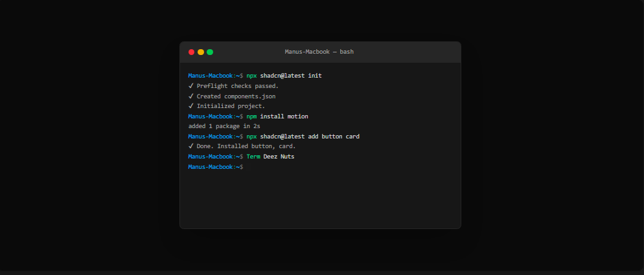The width and height of the screenshot is (644, 275).
Task: Click the checkmark beside "Initialized project."
Action: point(191,106)
